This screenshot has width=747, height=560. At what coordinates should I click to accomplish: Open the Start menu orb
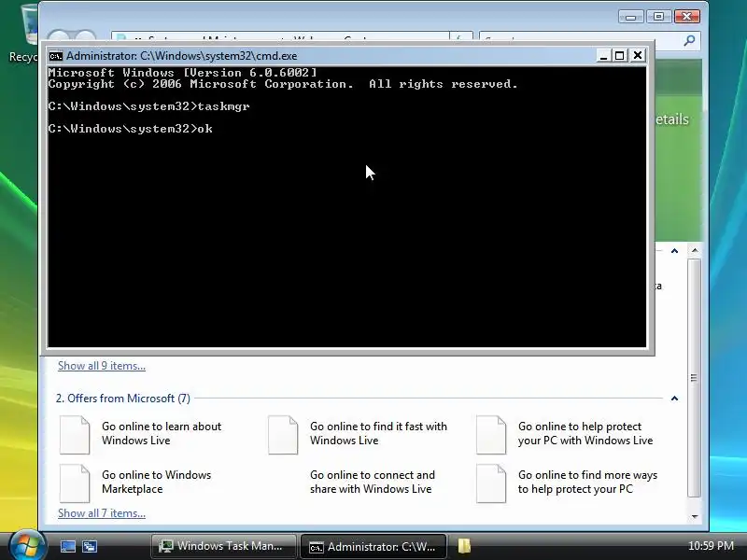click(x=27, y=545)
